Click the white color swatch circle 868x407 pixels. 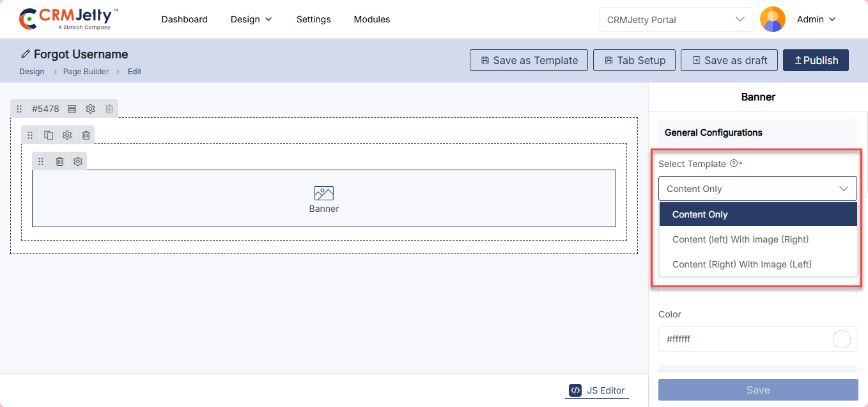pos(841,339)
